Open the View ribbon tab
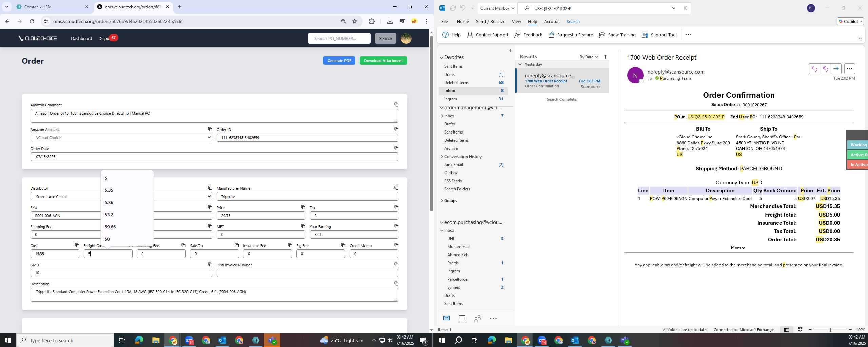Image resolution: width=868 pixels, height=347 pixels. pos(516,21)
